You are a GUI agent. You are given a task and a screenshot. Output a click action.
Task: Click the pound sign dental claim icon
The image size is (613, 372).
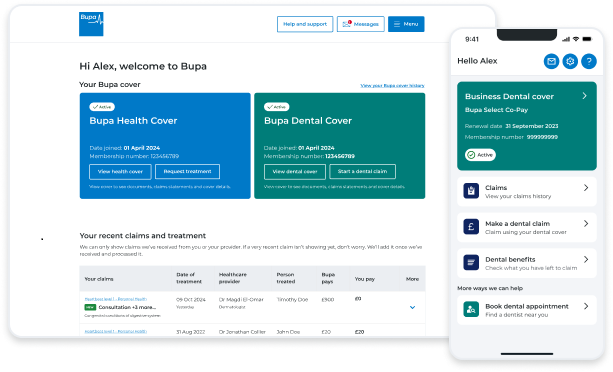471,227
